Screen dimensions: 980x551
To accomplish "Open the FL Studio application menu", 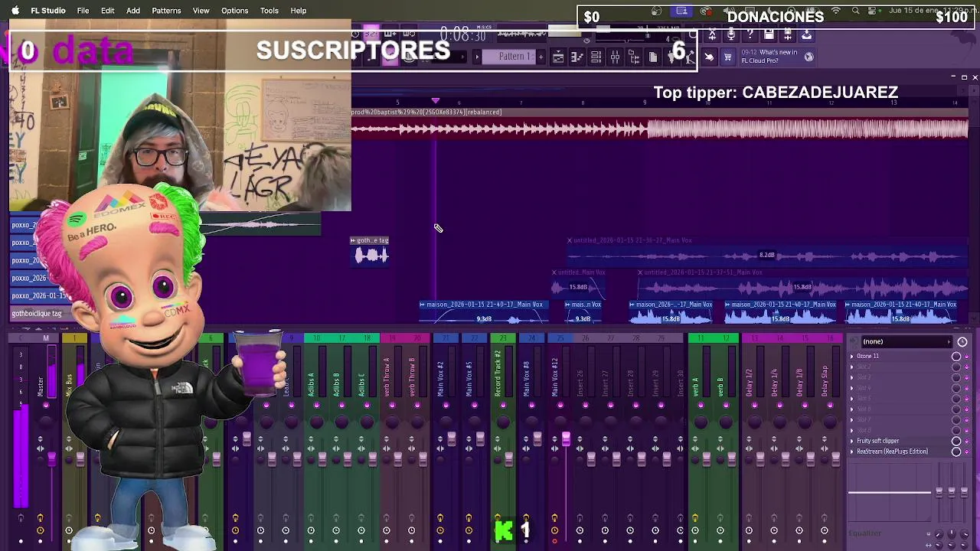I will 47,11.
